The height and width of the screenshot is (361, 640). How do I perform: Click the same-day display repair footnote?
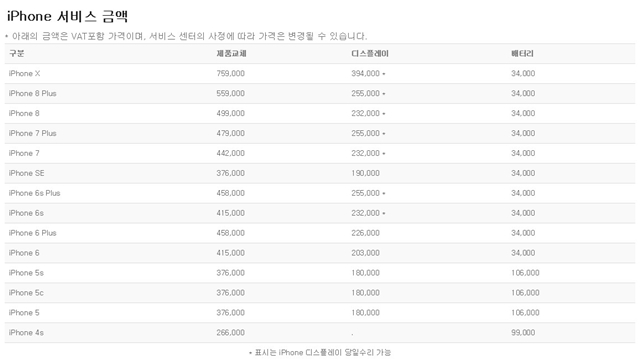(x=320, y=352)
